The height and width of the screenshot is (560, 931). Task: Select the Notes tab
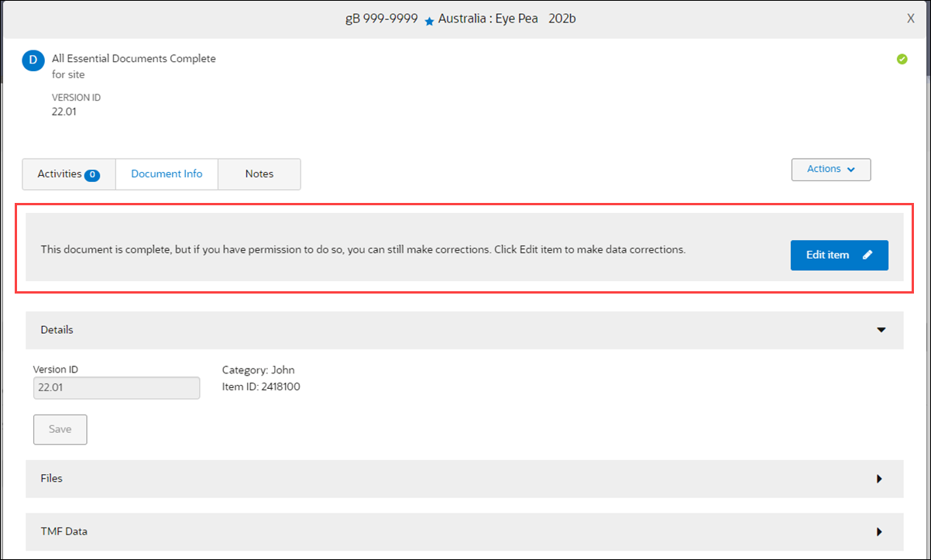259,174
